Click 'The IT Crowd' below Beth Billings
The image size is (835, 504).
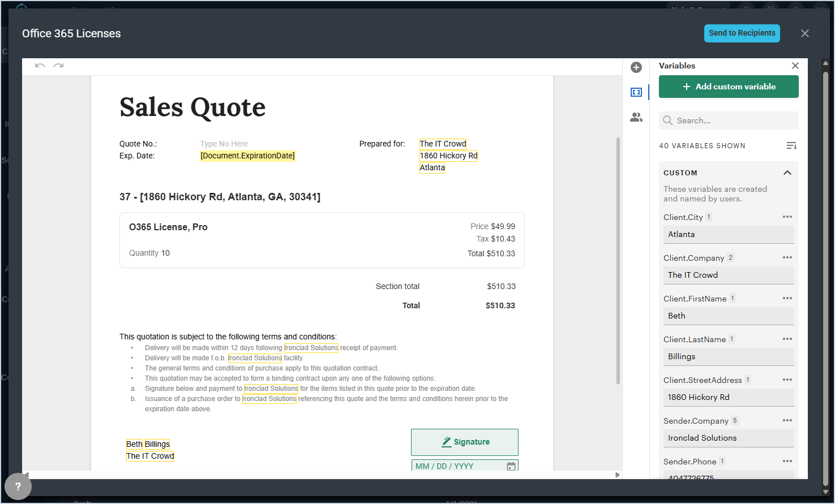click(150, 456)
